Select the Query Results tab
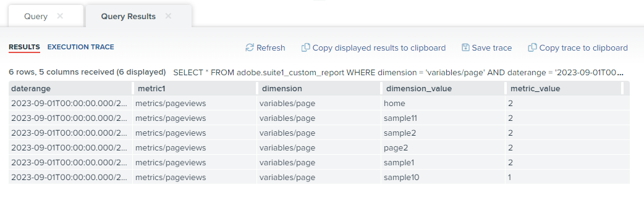This screenshot has width=644, height=222. click(x=128, y=17)
